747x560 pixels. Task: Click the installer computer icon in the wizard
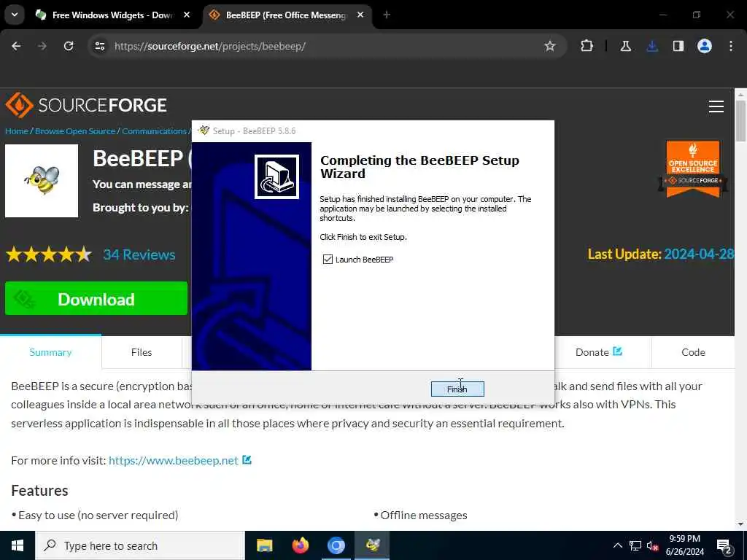276,176
